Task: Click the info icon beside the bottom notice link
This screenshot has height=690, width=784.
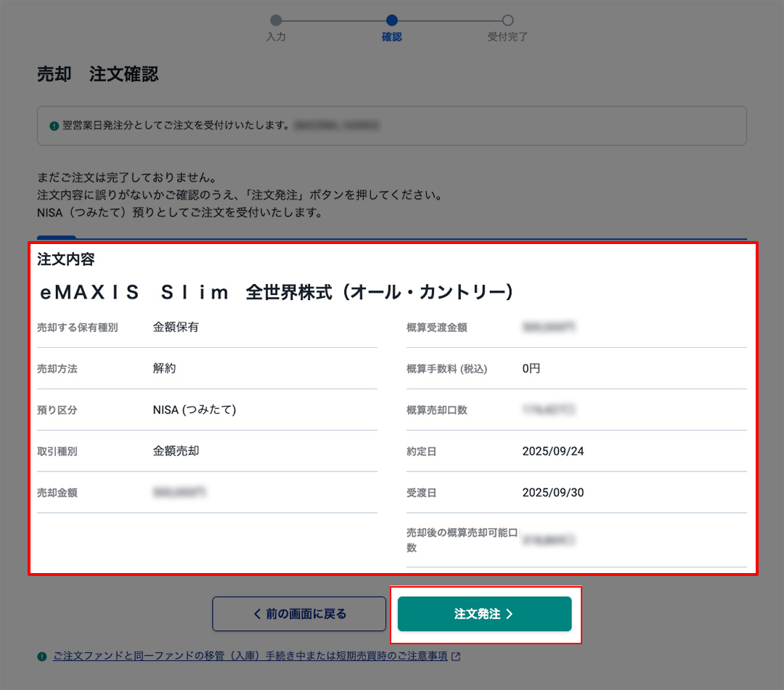Action: coord(42,657)
